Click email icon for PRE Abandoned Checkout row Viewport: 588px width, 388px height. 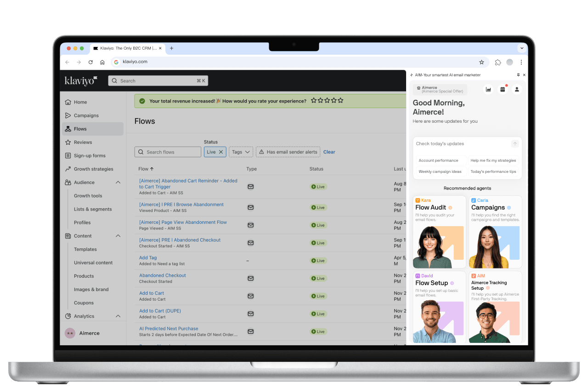click(251, 243)
